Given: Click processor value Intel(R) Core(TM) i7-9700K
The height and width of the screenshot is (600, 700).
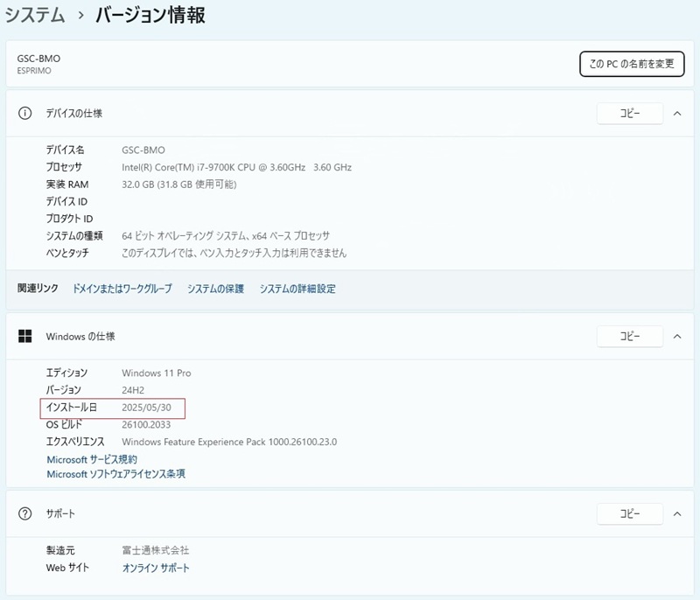Looking at the screenshot, I should [236, 167].
